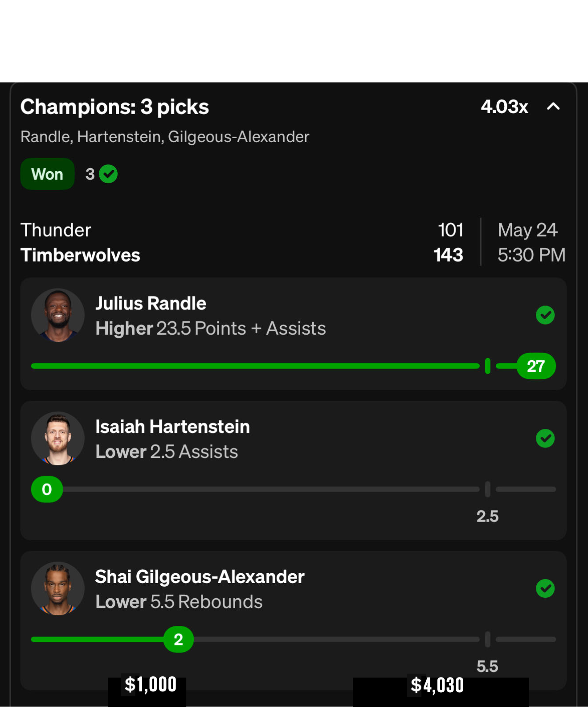Click the $4,030 payout amount

click(x=437, y=685)
